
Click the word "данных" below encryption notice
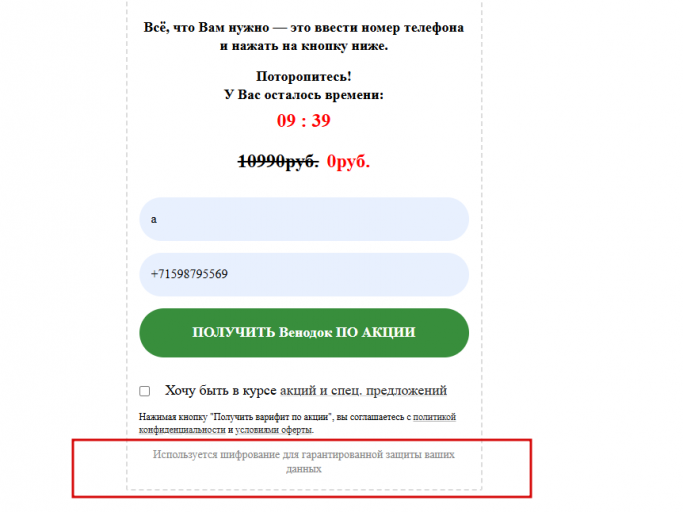coord(304,469)
